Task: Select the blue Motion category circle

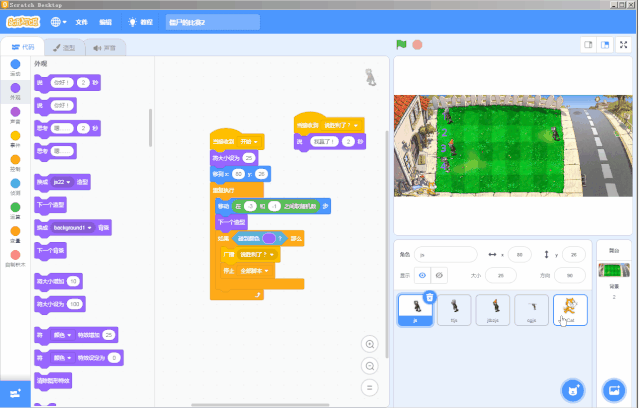Action: pyautogui.click(x=15, y=64)
